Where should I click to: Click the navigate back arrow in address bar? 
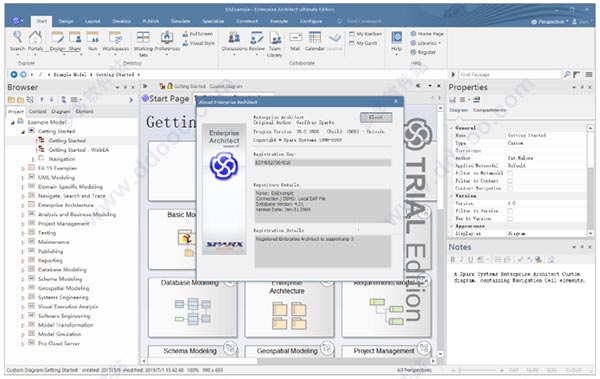[14, 74]
